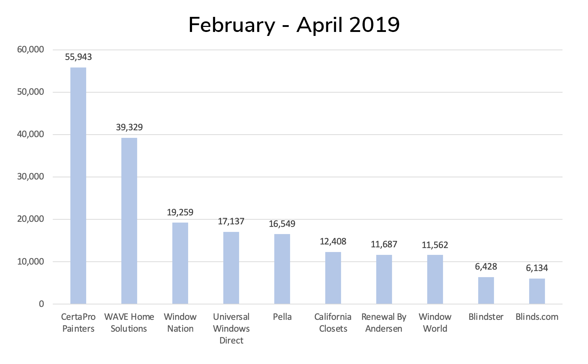Click the data label 6,428
This screenshot has width=588, height=364.
pyautogui.click(x=486, y=267)
